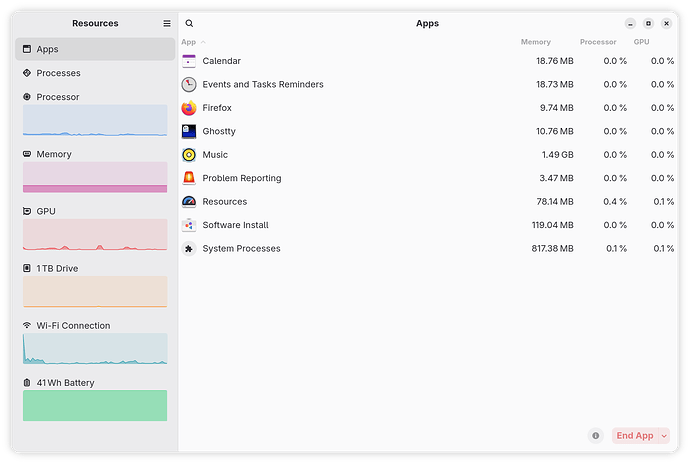Maximize the Resources window
The width and height of the screenshot is (690, 463).
coord(648,23)
